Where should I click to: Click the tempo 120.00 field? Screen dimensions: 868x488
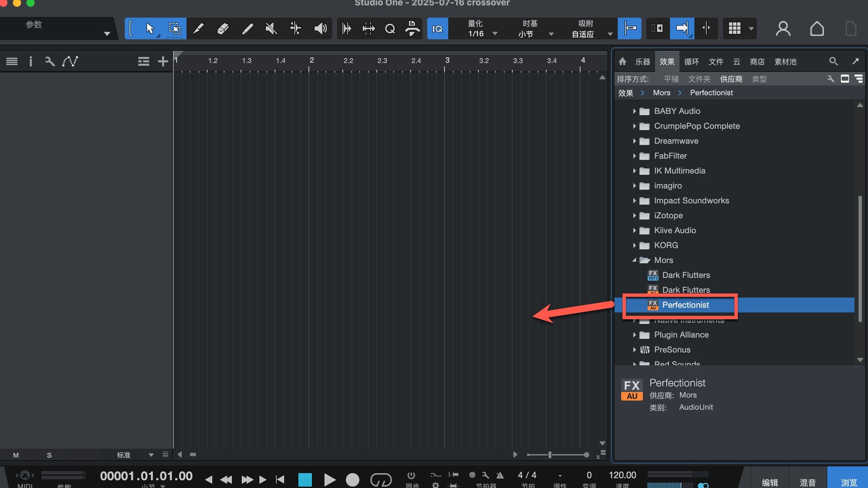coord(622,475)
